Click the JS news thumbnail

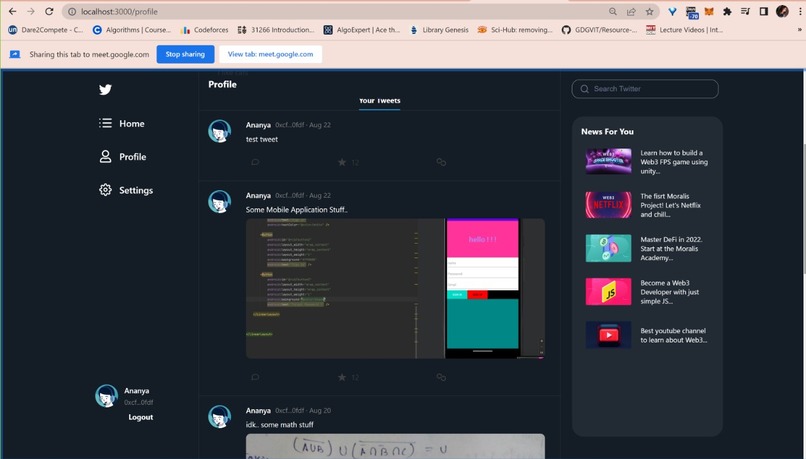tap(609, 291)
